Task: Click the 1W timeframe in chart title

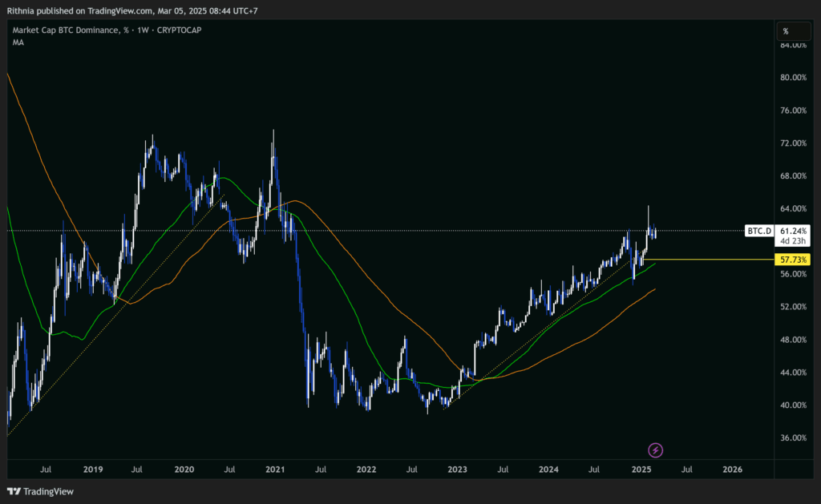Action: pyautogui.click(x=142, y=30)
